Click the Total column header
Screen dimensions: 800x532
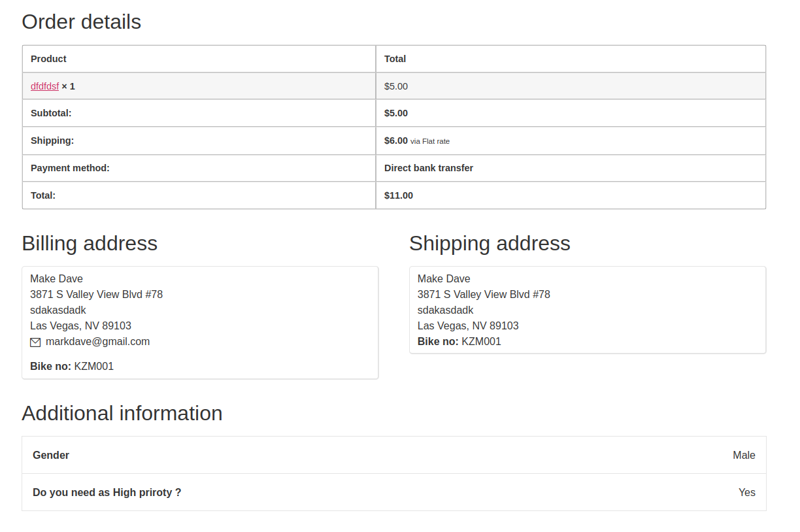click(x=395, y=59)
